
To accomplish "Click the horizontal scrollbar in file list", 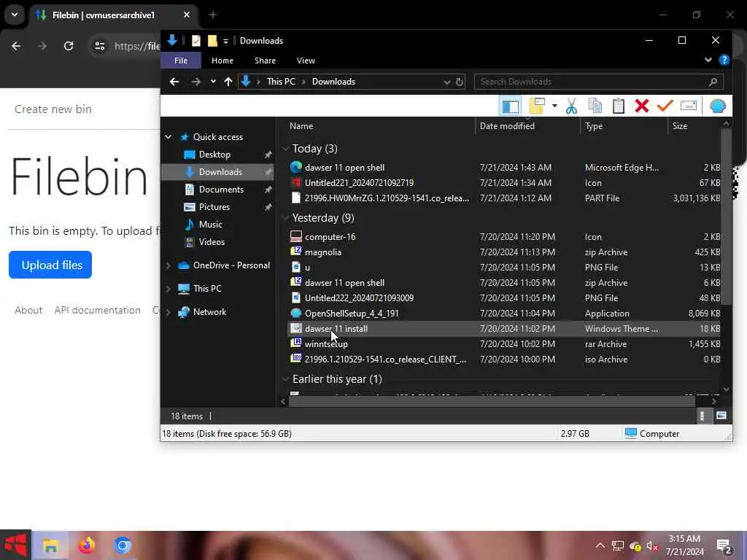I will click(x=492, y=402).
